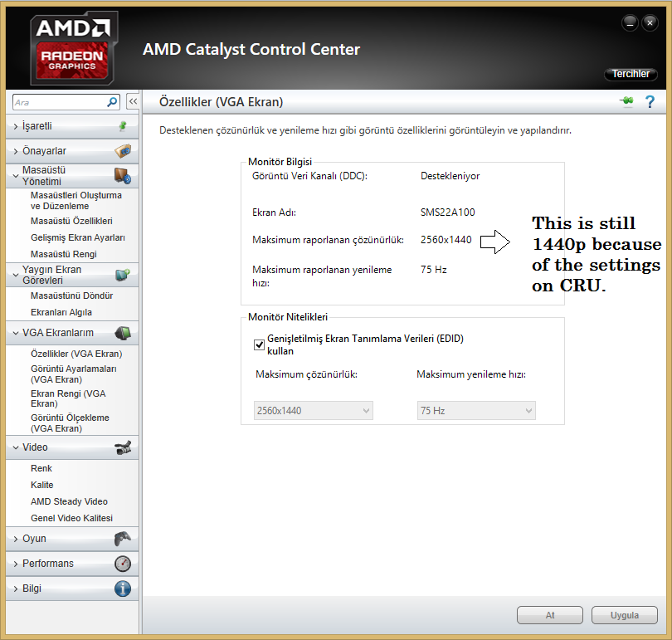This screenshot has height=640, width=672.
Task: Select Masaüstünü Döndür
Action: click(x=71, y=296)
